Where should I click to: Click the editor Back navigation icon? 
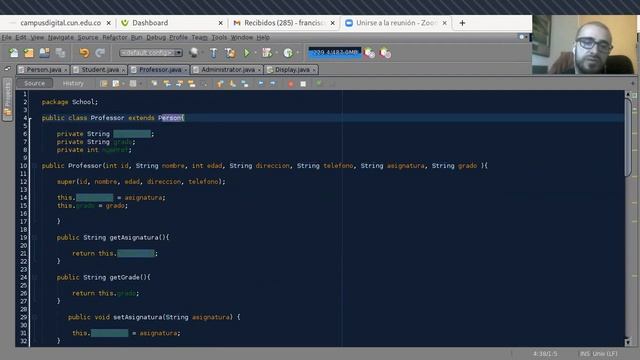click(x=116, y=83)
